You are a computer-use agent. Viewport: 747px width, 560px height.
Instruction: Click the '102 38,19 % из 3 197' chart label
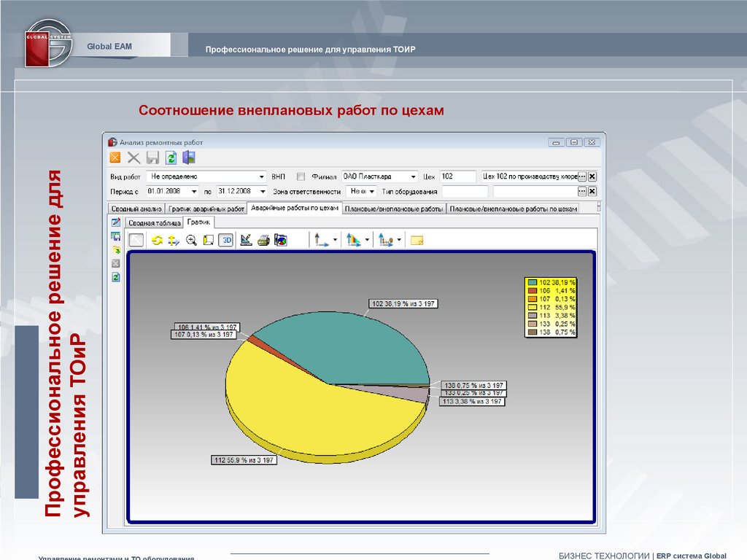tap(403, 304)
